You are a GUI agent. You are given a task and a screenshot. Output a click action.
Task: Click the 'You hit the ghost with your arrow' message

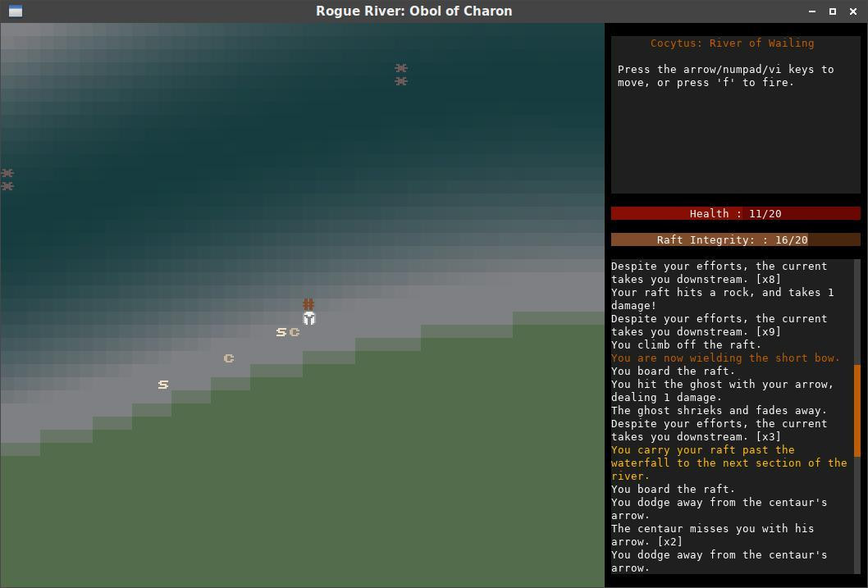722,390
